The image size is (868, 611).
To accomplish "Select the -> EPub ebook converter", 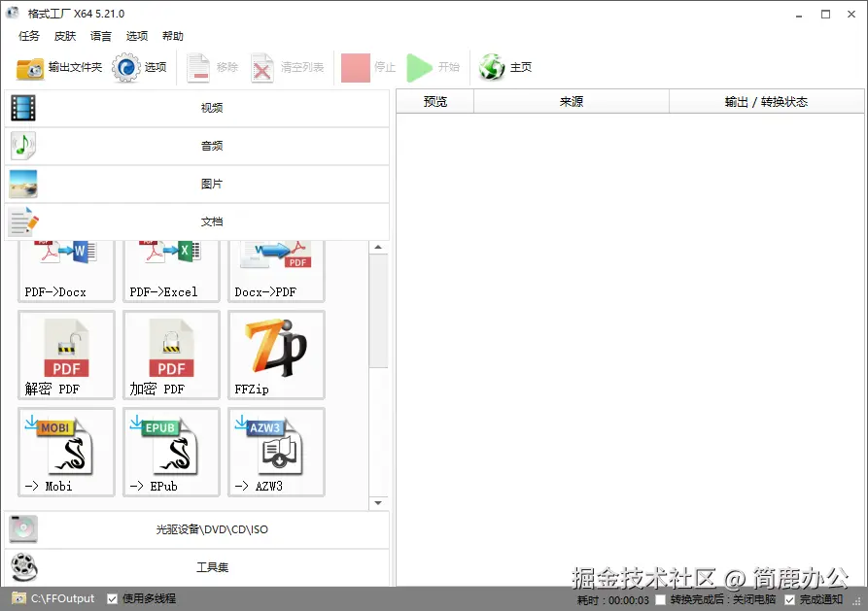I will pyautogui.click(x=172, y=452).
